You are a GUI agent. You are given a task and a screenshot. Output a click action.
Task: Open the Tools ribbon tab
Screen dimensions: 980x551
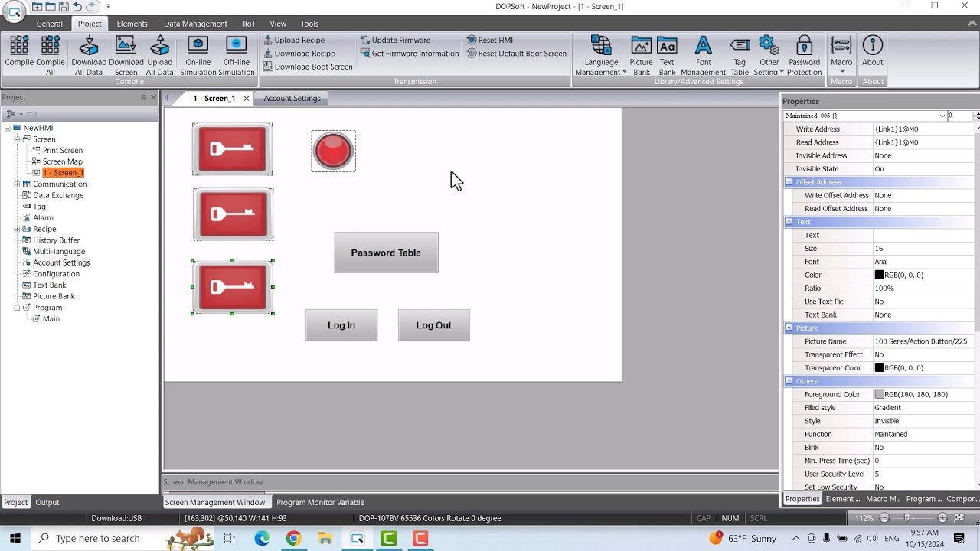tap(309, 24)
